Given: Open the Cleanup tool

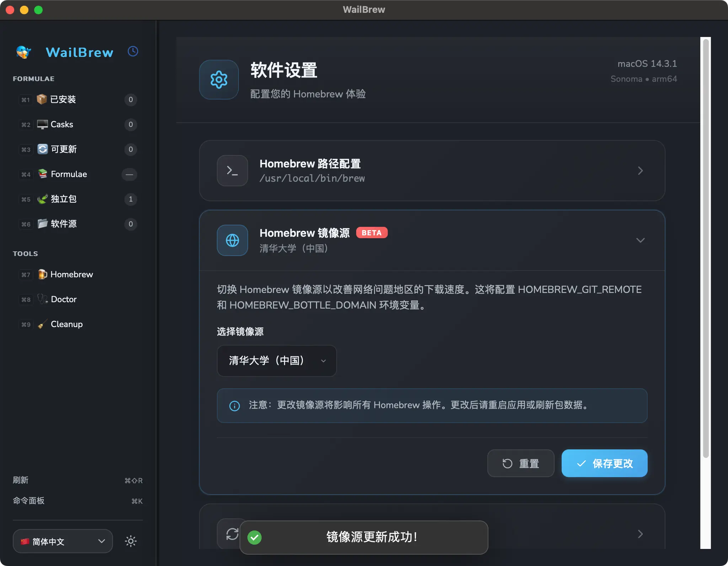Looking at the screenshot, I should (77, 324).
